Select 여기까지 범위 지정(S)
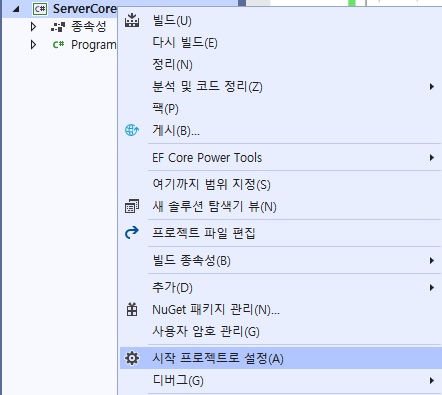The height and width of the screenshot is (395, 442). click(280, 184)
